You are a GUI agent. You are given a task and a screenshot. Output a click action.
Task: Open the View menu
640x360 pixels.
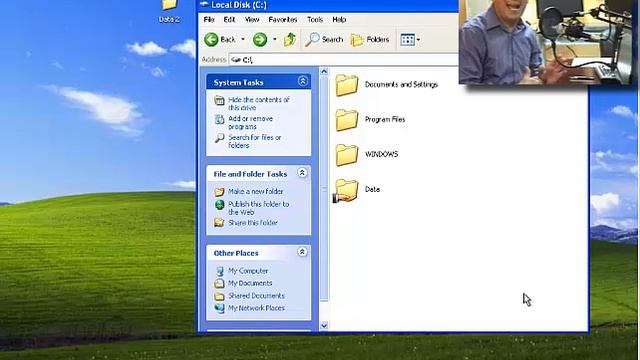[x=252, y=19]
